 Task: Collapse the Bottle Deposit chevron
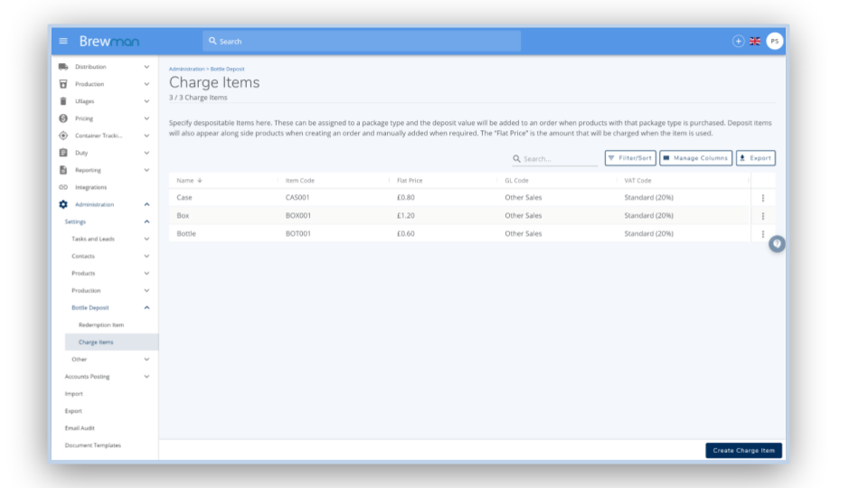click(x=146, y=307)
